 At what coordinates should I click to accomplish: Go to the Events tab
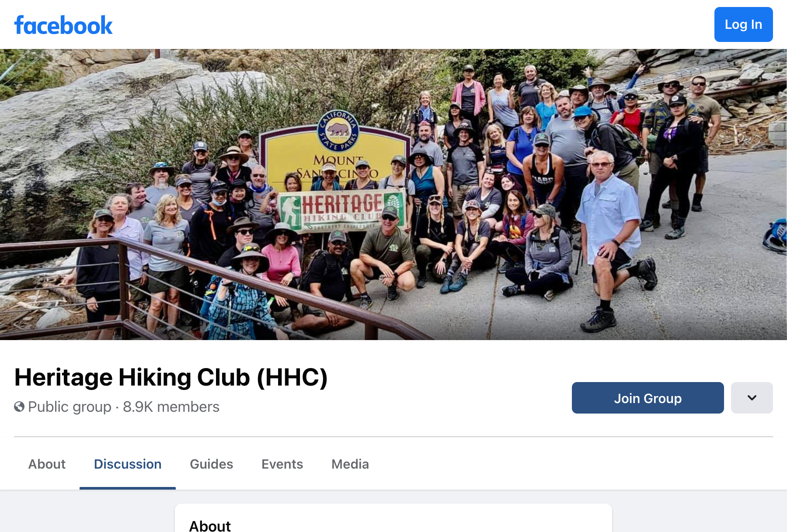click(x=282, y=464)
